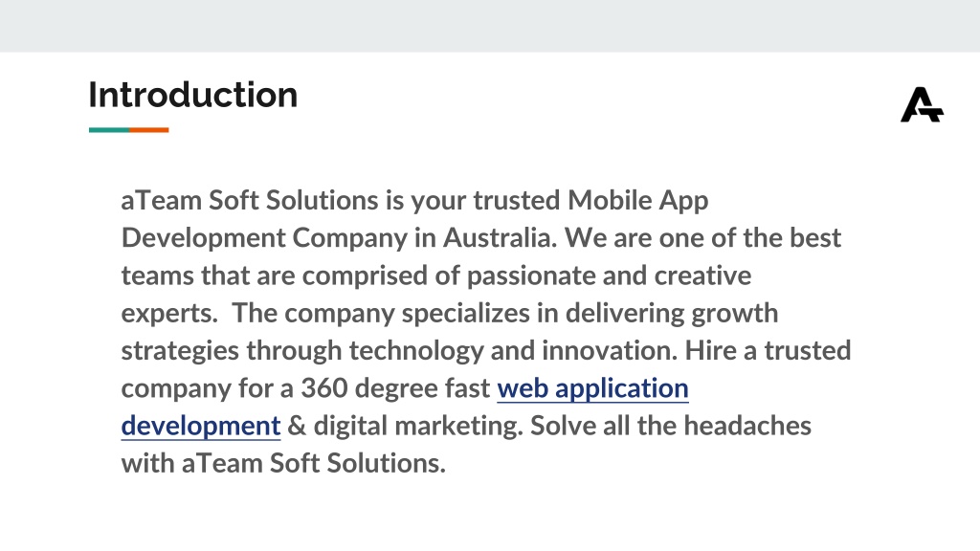This screenshot has height=551, width=980.
Task: Click the word 'passionate' in the text
Action: pos(531,276)
